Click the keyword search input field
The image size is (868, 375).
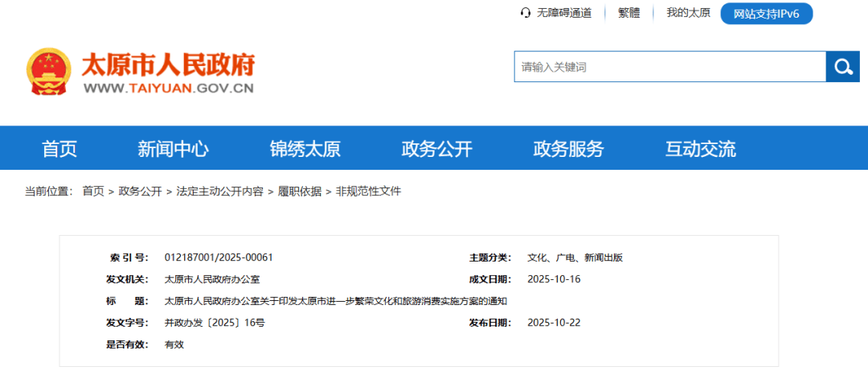[669, 67]
